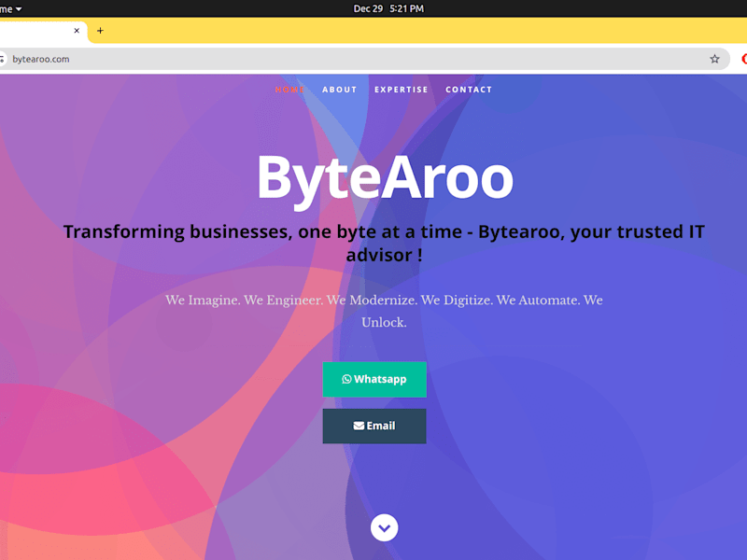Click the round scroll-down chevron icon

384,527
